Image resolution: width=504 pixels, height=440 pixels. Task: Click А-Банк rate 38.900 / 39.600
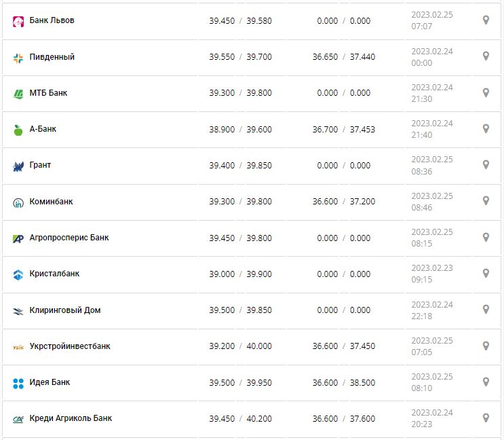(x=240, y=129)
